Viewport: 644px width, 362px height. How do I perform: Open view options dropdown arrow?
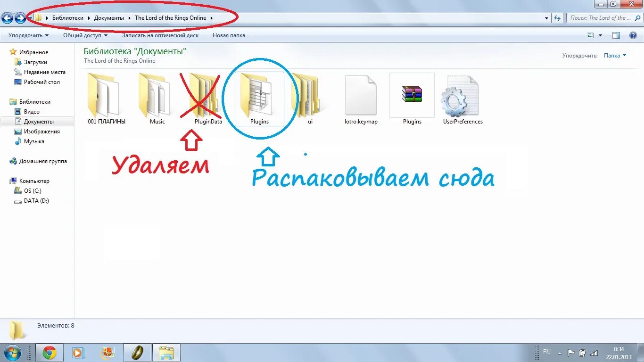point(600,35)
